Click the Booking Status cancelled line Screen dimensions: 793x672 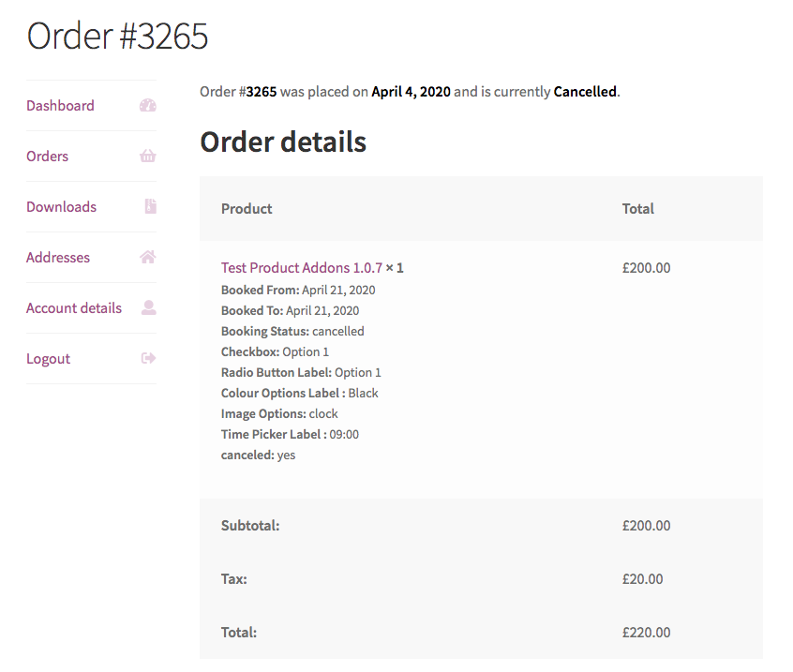pos(292,331)
